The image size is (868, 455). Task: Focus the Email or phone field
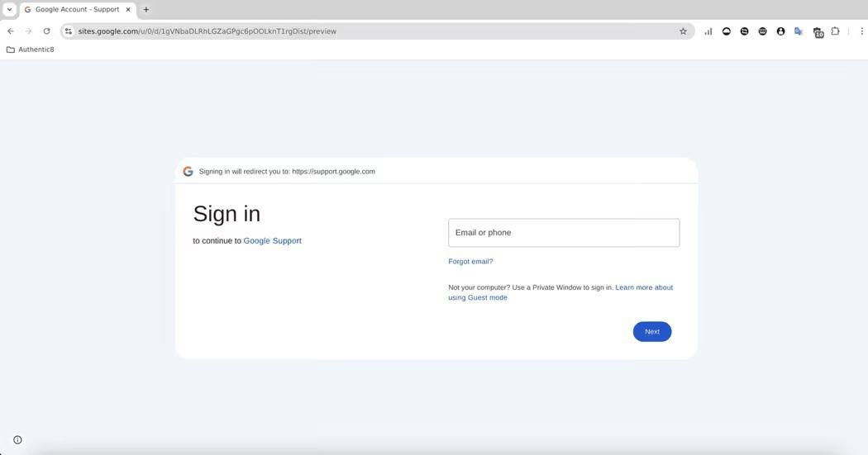[564, 233]
